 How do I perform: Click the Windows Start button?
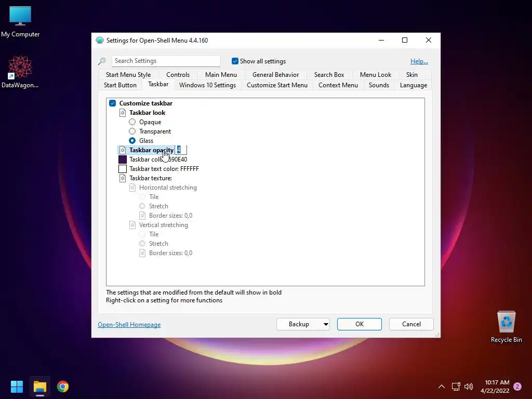[x=17, y=387]
